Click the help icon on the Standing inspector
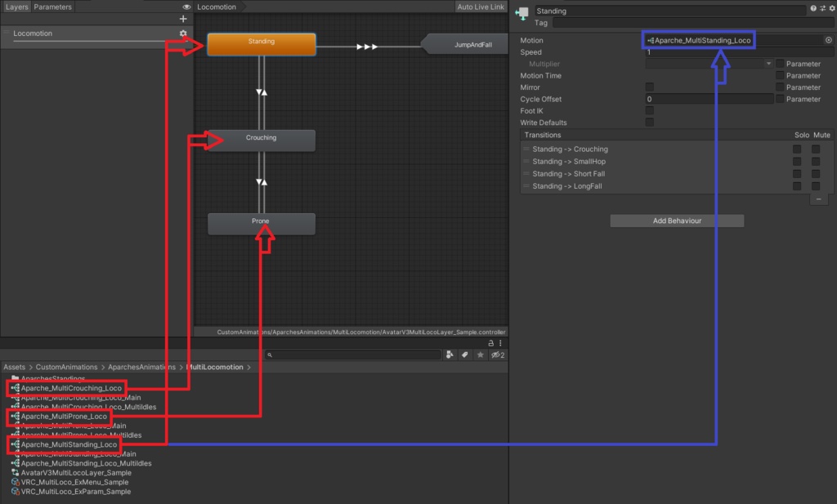 [x=812, y=8]
